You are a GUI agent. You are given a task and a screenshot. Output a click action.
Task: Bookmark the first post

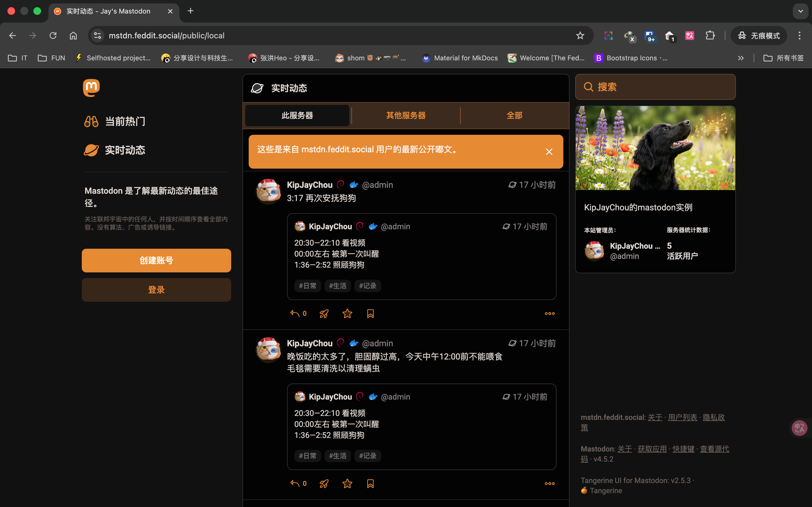coord(370,314)
